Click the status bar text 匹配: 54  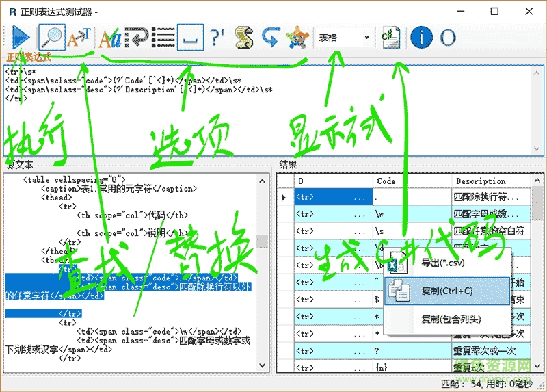click(461, 384)
